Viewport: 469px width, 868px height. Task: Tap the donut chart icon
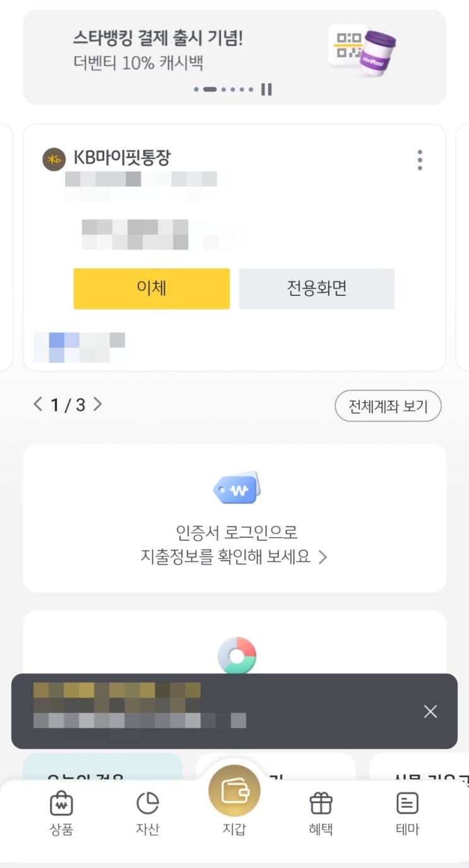pos(237,655)
